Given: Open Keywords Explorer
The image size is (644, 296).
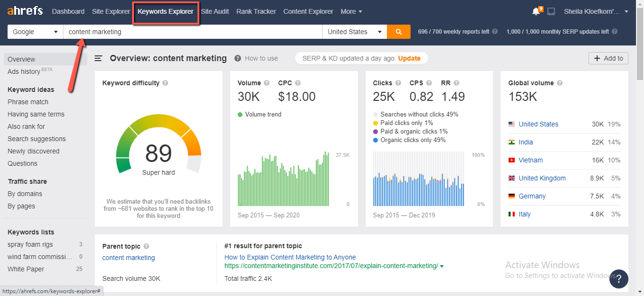Looking at the screenshot, I should [x=166, y=11].
